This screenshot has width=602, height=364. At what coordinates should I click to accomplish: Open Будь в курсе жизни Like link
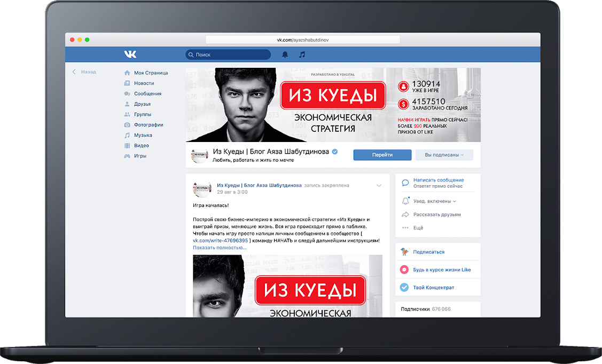[442, 270]
